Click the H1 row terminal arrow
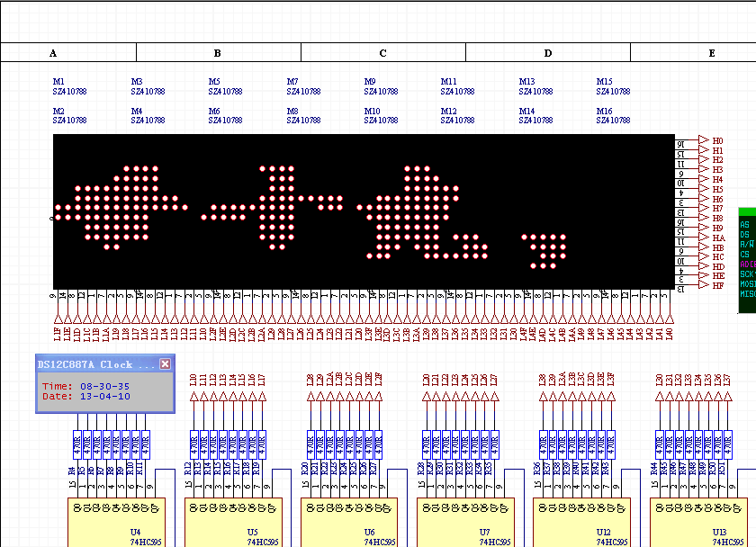The height and width of the screenshot is (547, 756). tap(704, 149)
